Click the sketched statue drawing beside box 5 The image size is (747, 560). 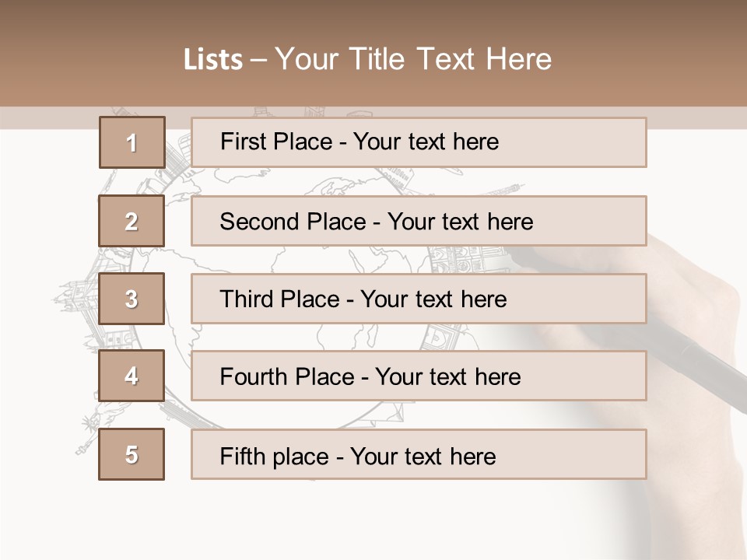88,431
